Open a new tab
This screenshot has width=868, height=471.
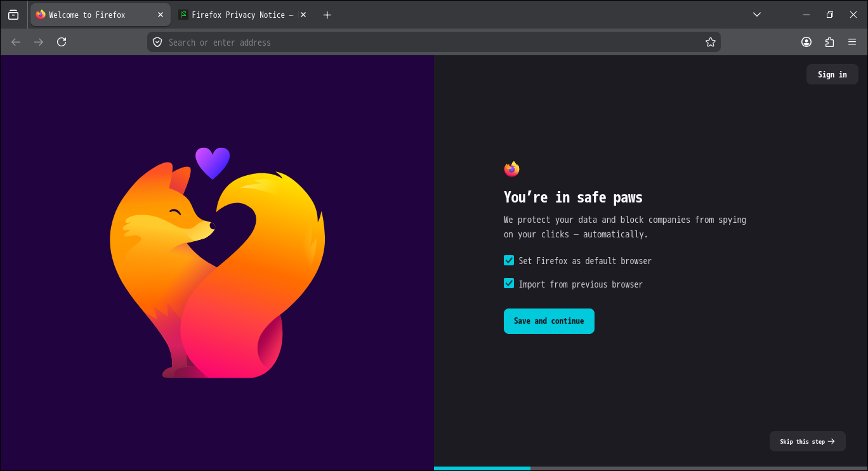tap(327, 15)
